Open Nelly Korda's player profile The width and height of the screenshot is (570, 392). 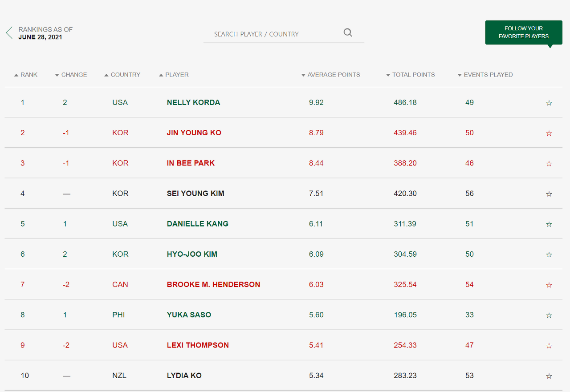tap(193, 102)
